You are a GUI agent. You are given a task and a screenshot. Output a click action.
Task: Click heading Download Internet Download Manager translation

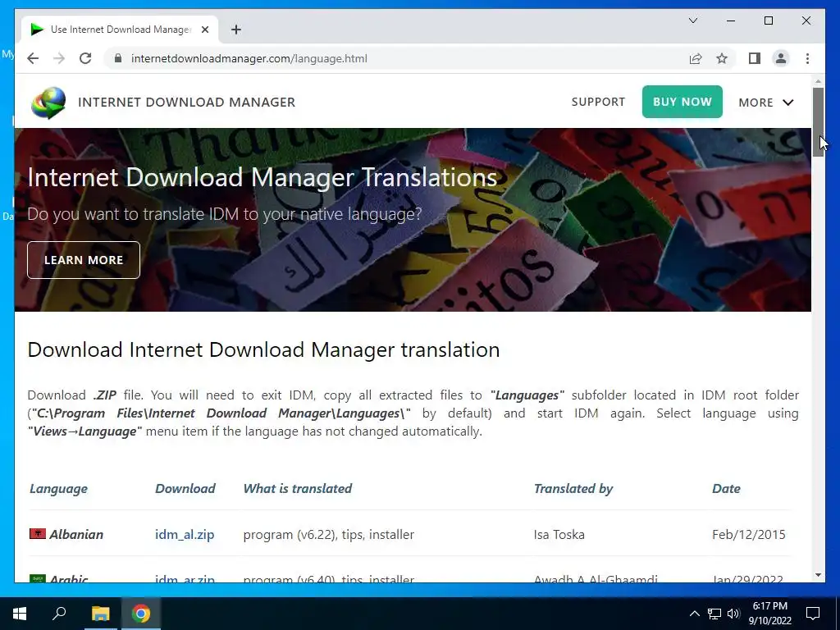[263, 349]
